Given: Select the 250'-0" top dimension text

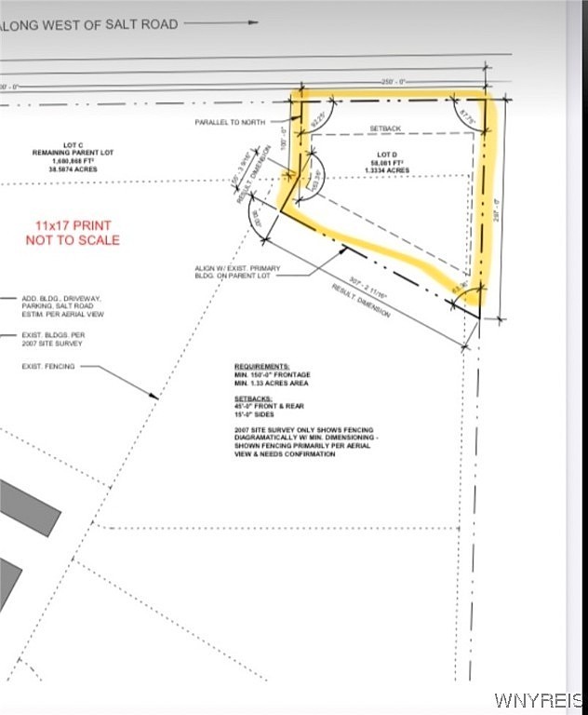Looking at the screenshot, I should pyautogui.click(x=392, y=82).
